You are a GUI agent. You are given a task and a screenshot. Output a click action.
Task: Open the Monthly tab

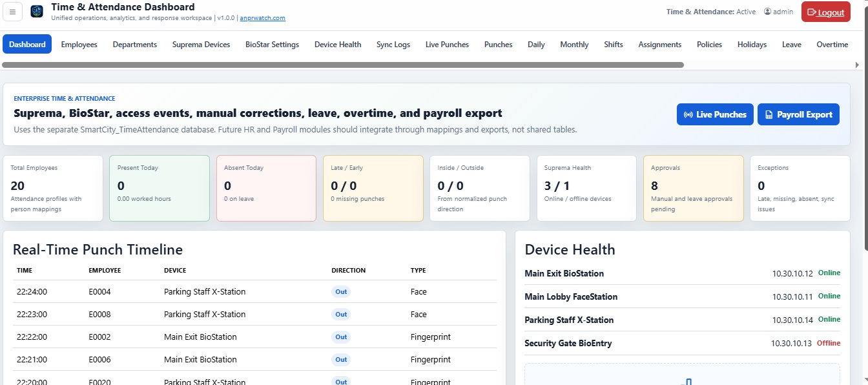tap(574, 45)
